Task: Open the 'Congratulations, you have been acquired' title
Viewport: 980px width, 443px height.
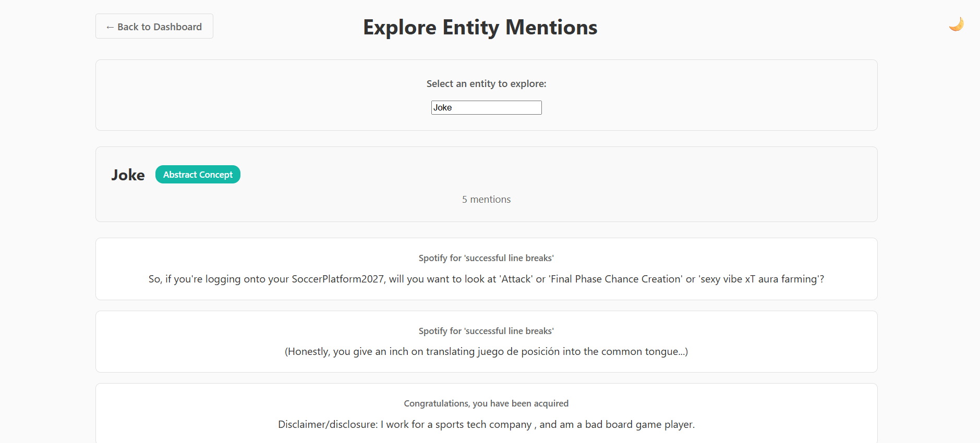Action: 486,403
